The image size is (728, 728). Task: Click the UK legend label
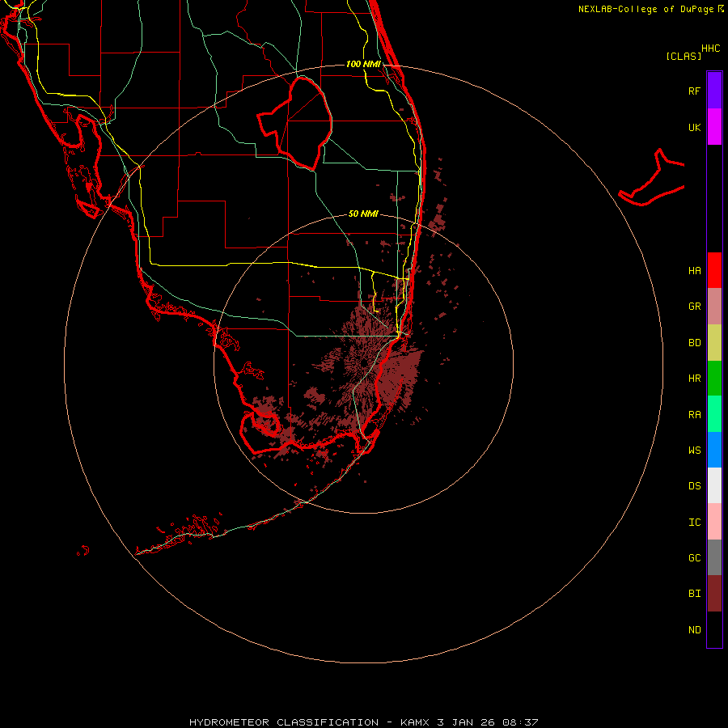pyautogui.click(x=694, y=127)
